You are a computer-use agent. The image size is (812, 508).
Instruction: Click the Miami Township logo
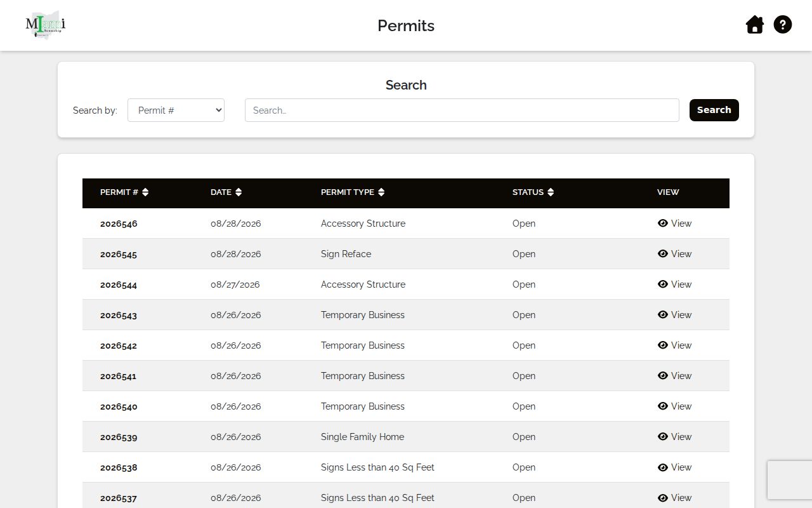tap(46, 25)
